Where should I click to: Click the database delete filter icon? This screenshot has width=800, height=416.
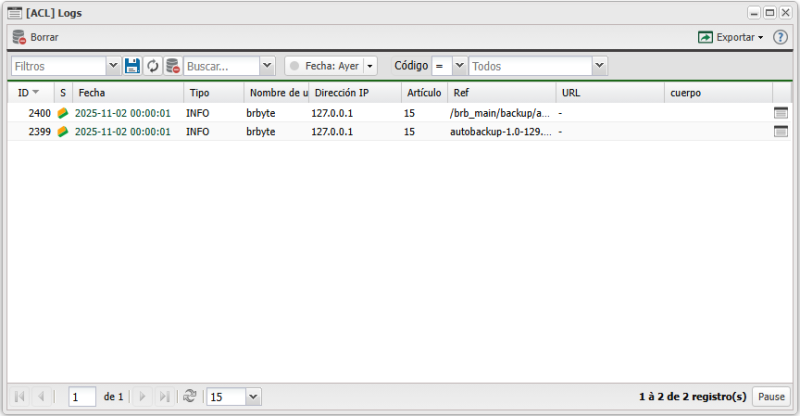[173, 66]
